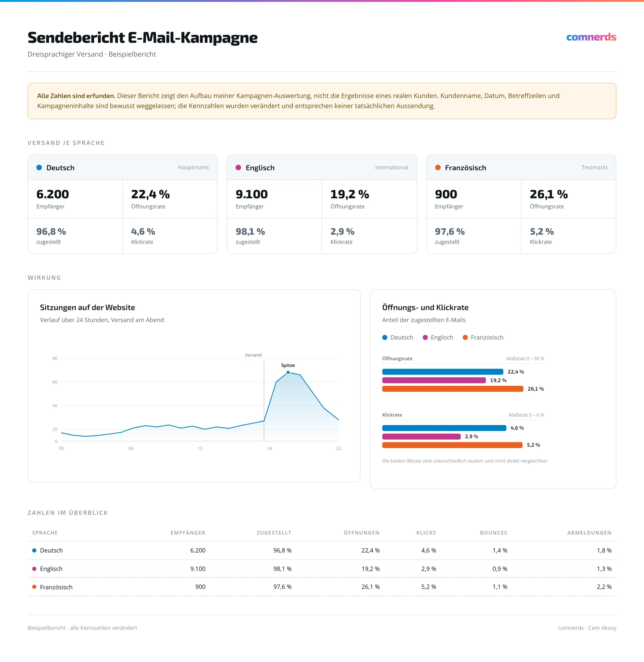Click the 18 x-axis label on line chart

tap(269, 448)
